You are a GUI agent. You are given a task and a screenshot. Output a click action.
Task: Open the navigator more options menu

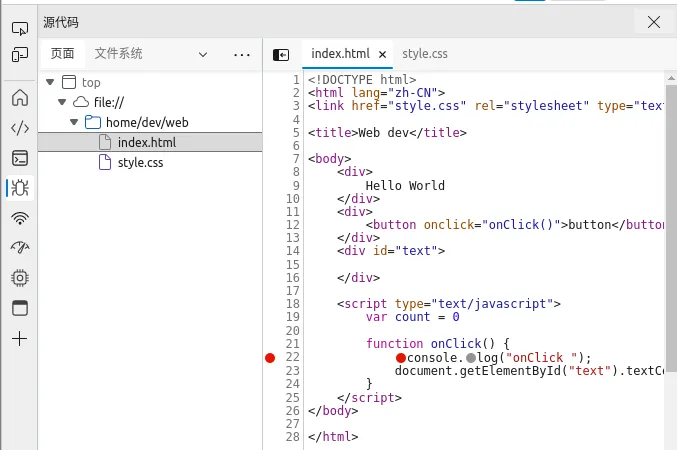[x=242, y=54]
